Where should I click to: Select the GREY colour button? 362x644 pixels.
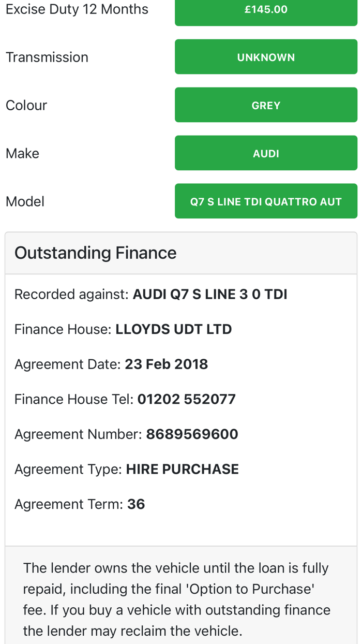[266, 105]
